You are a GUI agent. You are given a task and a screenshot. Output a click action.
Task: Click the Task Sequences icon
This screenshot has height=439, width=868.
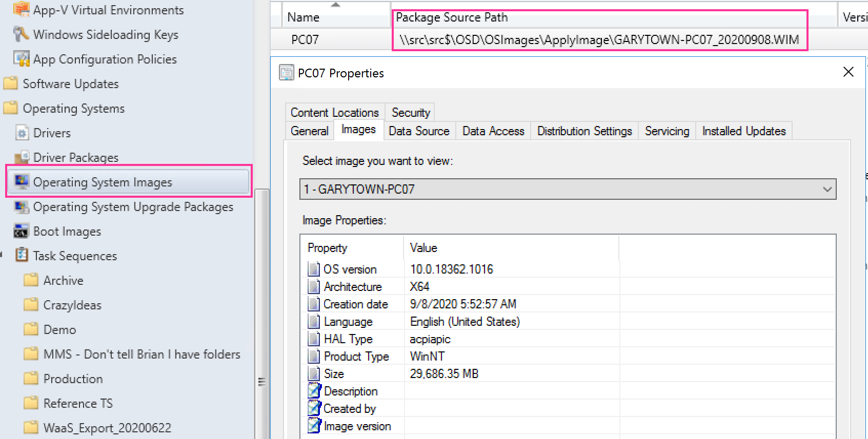click(22, 255)
